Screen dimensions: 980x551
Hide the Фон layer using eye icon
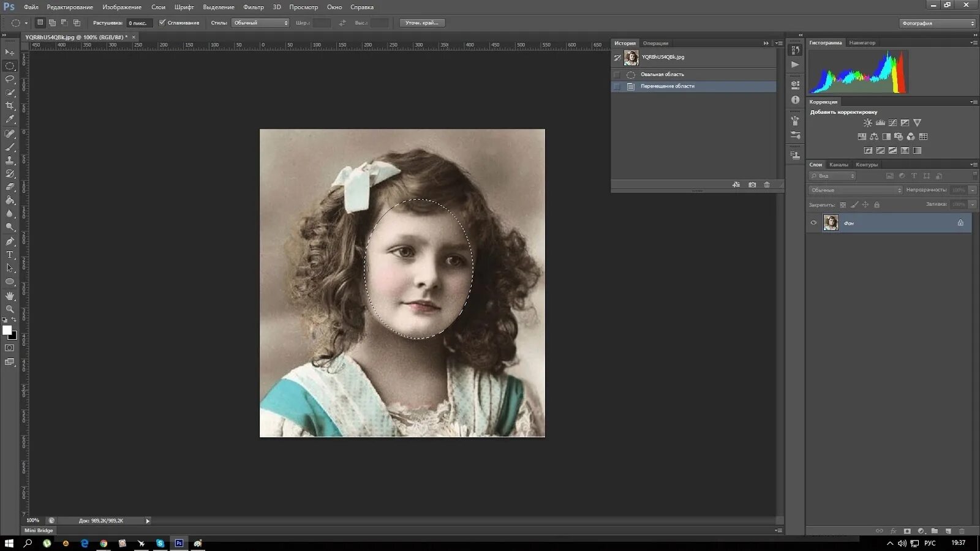[813, 223]
